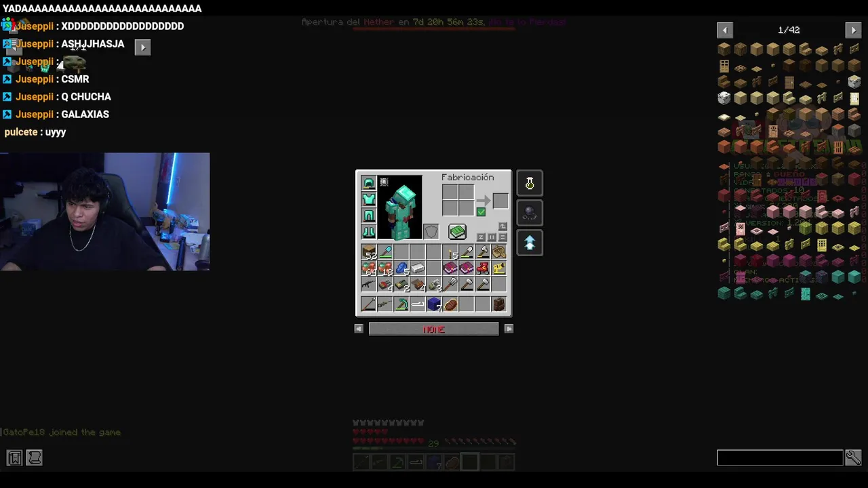The height and width of the screenshot is (488, 868).
Task: Click the chat message 'Q CHUCHA'
Action: (x=86, y=97)
